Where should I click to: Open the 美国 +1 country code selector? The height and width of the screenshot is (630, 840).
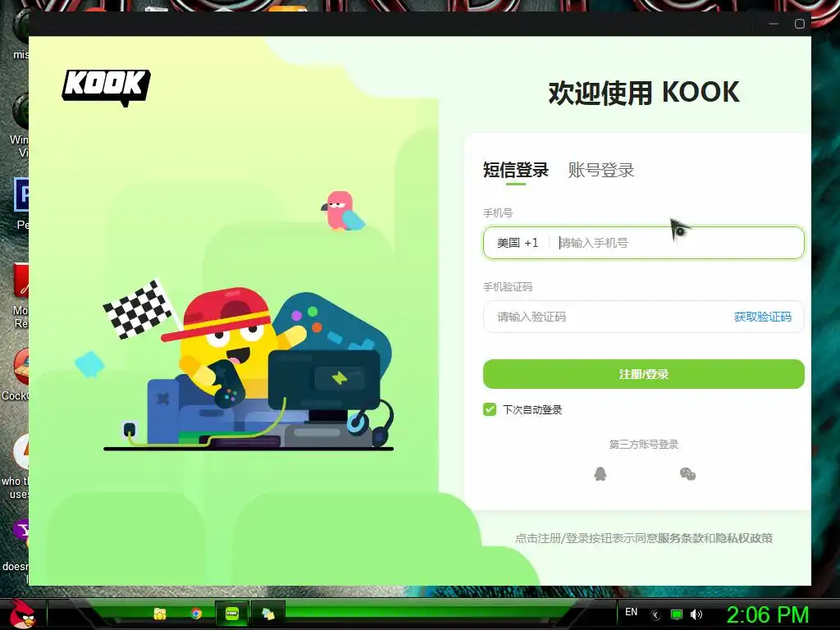point(517,243)
